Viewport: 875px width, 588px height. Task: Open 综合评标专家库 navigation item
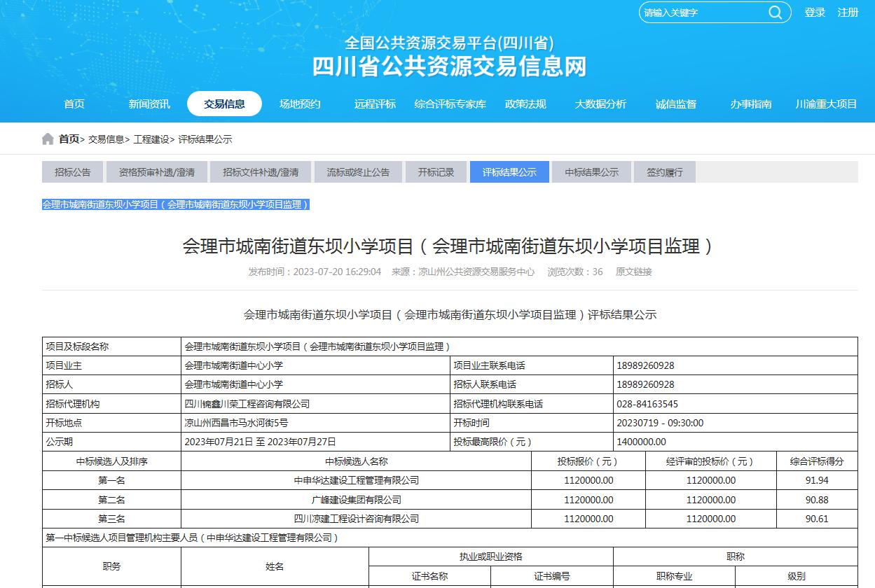[x=450, y=104]
